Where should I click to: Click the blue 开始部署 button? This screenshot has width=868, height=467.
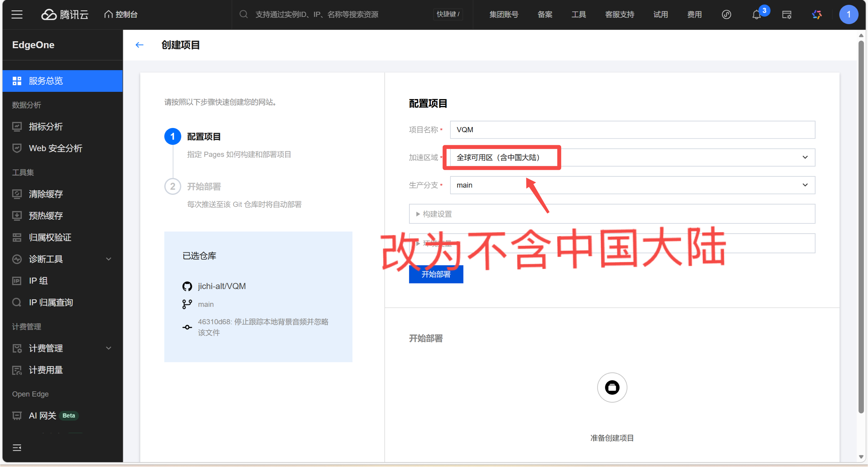tap(436, 274)
